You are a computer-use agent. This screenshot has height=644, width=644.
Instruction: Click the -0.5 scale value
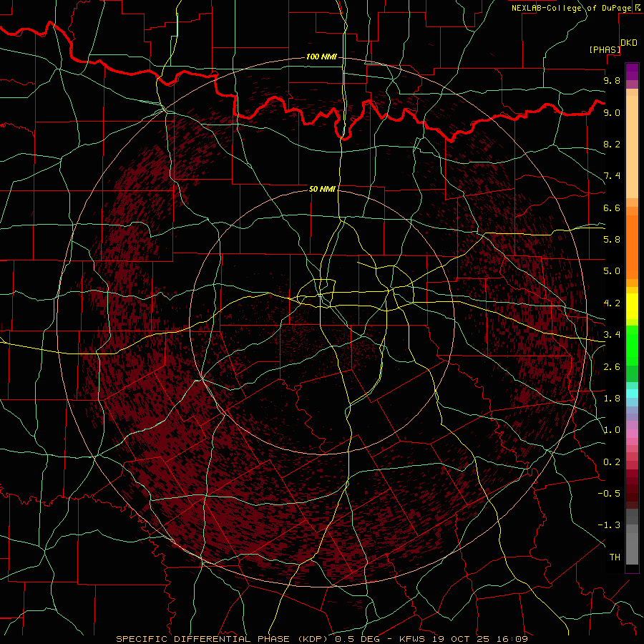point(609,494)
